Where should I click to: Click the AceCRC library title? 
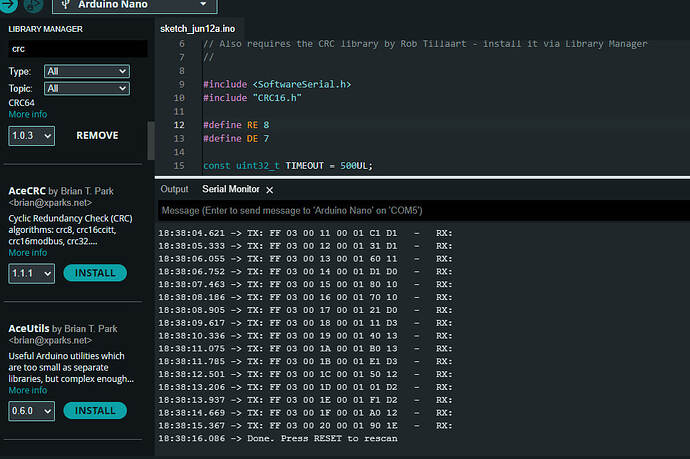pos(27,191)
